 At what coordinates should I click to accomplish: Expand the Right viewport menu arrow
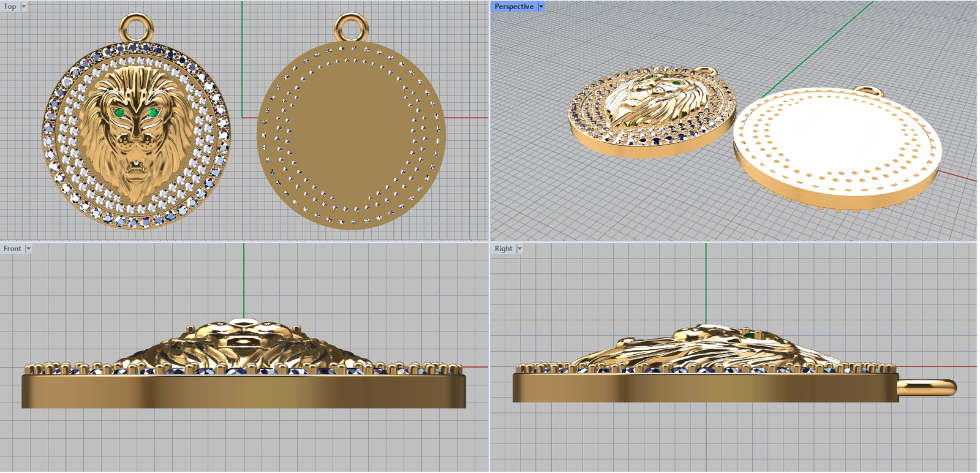click(519, 249)
